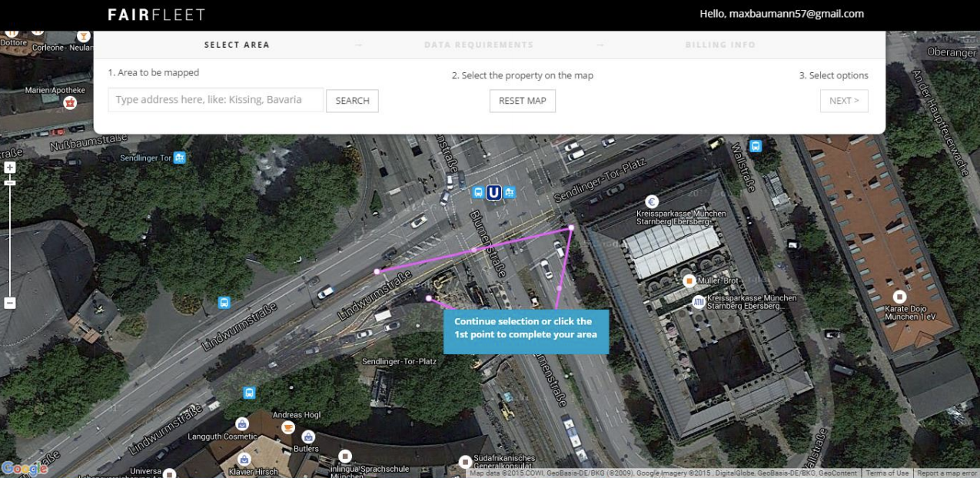This screenshot has width=980, height=478.
Task: Click the Müller-Brot bakery marker
Action: point(689,280)
